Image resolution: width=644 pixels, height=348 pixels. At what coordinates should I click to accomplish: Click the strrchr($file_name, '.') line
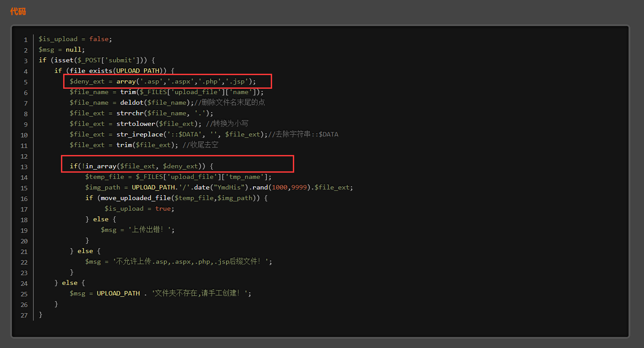click(141, 113)
